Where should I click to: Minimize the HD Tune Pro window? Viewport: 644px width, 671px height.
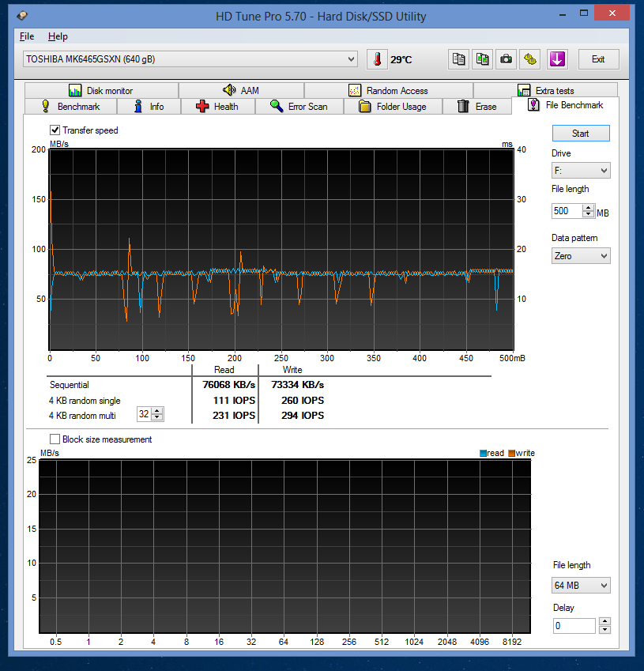[x=563, y=14]
